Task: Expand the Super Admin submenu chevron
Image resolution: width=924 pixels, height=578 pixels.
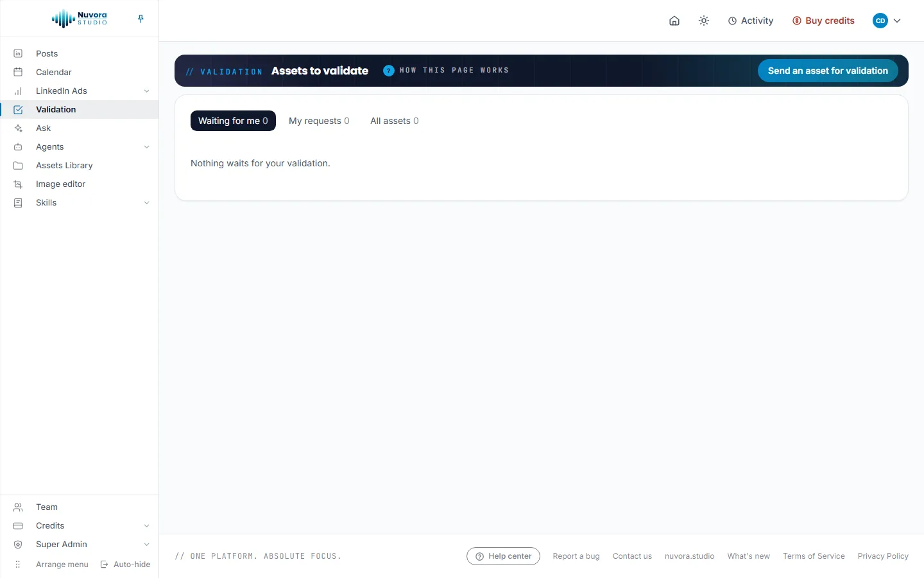Action: point(146,544)
